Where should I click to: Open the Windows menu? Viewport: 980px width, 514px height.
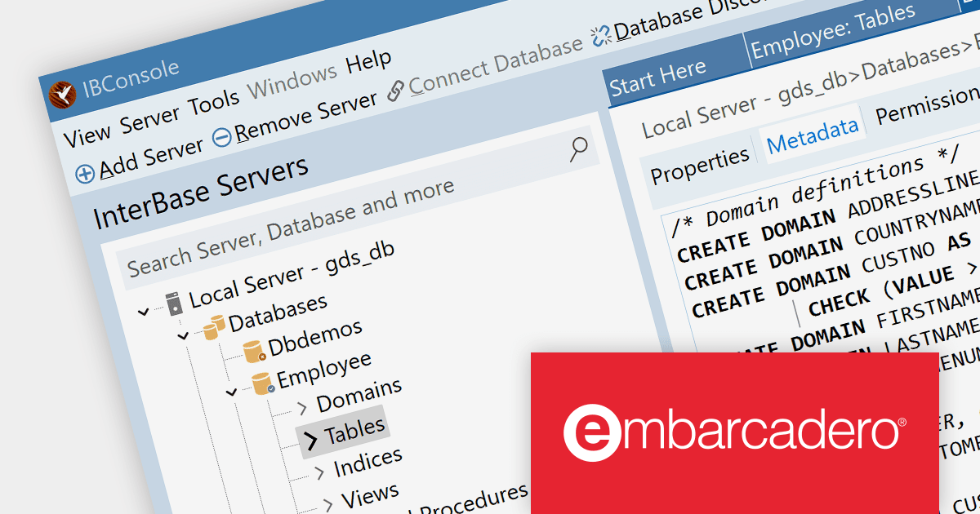click(x=292, y=83)
